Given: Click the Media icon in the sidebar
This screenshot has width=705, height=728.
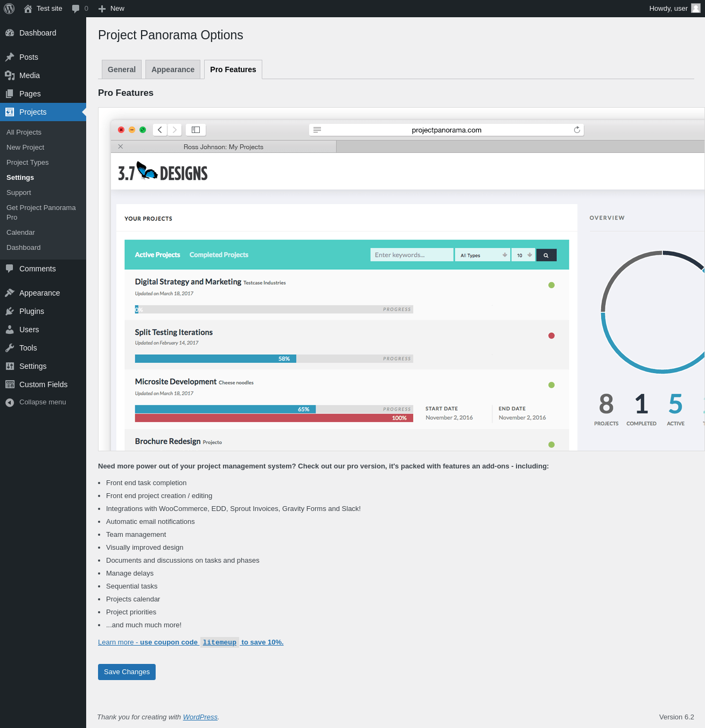Looking at the screenshot, I should coord(10,75).
